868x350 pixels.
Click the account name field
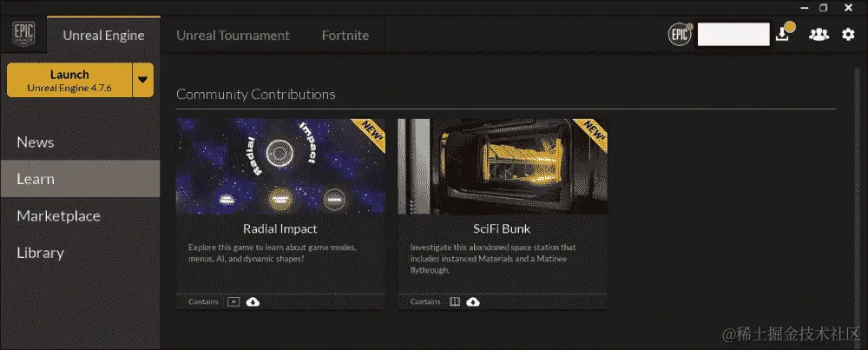733,35
